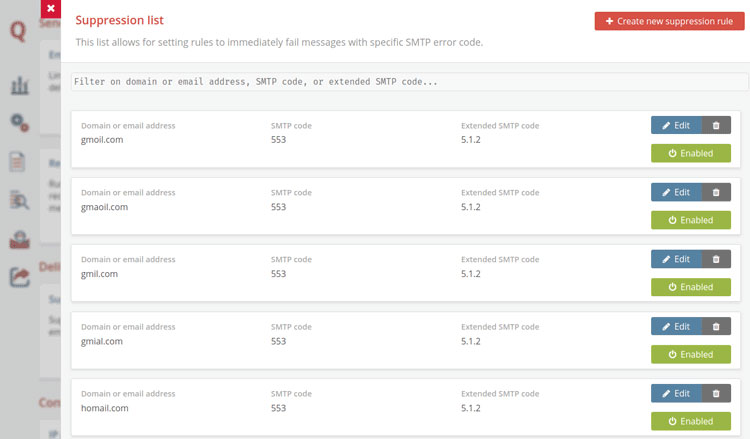Disable the gmil.com suppression rule
Screen dimensions: 750x439
[x=690, y=287]
